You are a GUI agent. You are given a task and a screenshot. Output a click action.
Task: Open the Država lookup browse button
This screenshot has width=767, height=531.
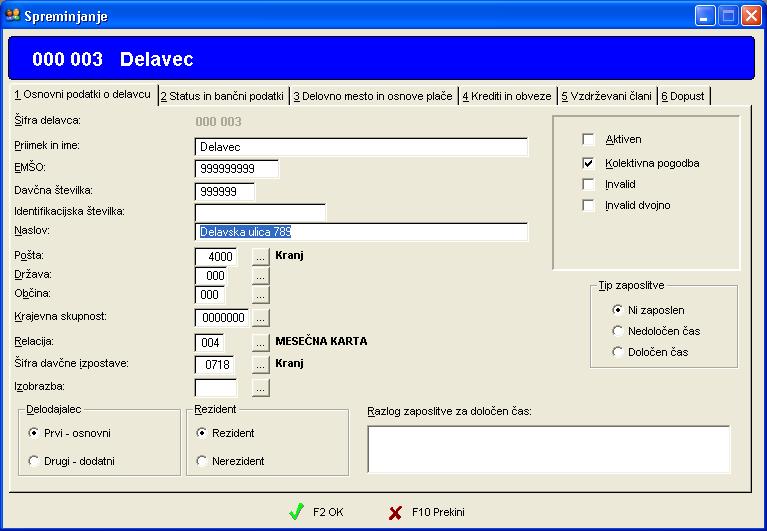[x=261, y=276]
